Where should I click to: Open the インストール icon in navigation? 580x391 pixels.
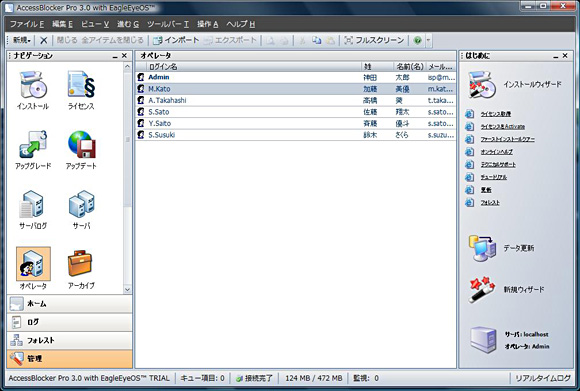click(x=33, y=85)
